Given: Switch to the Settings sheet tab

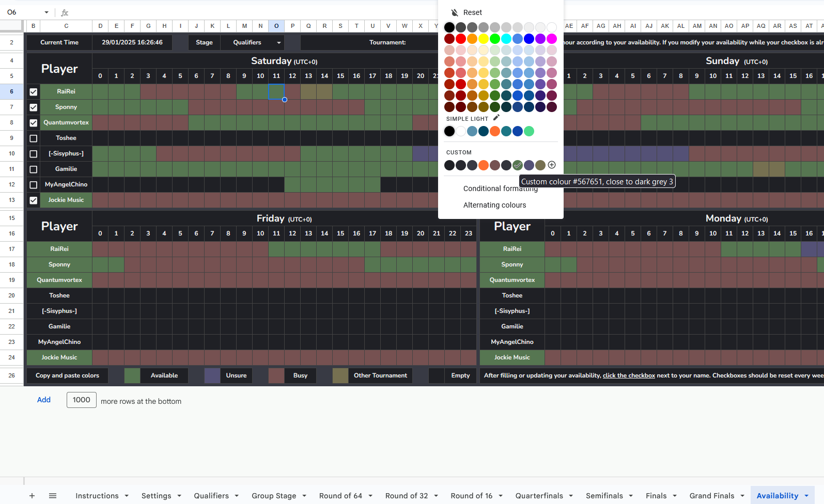Looking at the screenshot, I should click(156, 496).
